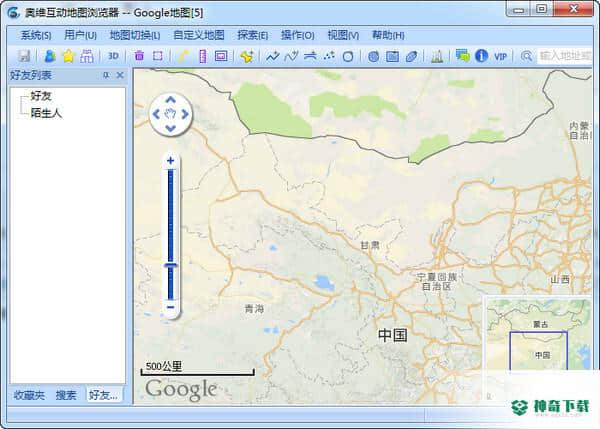
Task: Click the overview minimap thumbnail
Action: tap(538, 333)
